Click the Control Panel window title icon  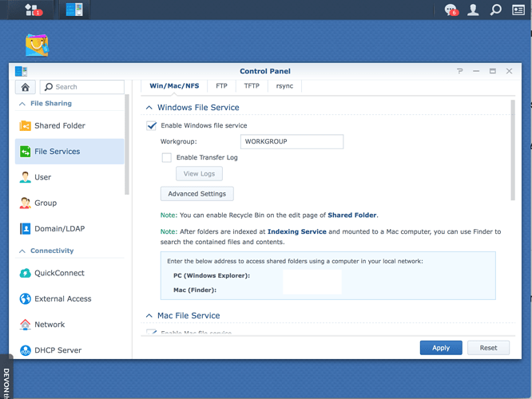click(21, 71)
